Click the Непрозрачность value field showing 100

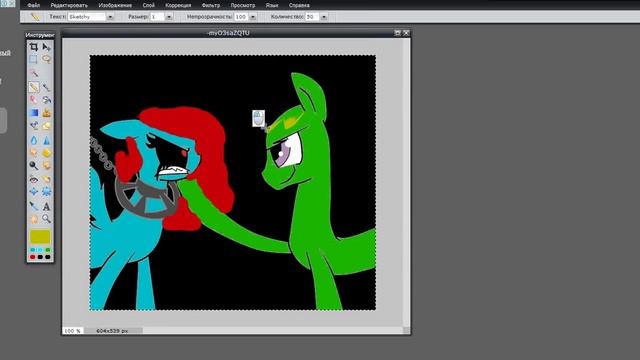(x=242, y=17)
